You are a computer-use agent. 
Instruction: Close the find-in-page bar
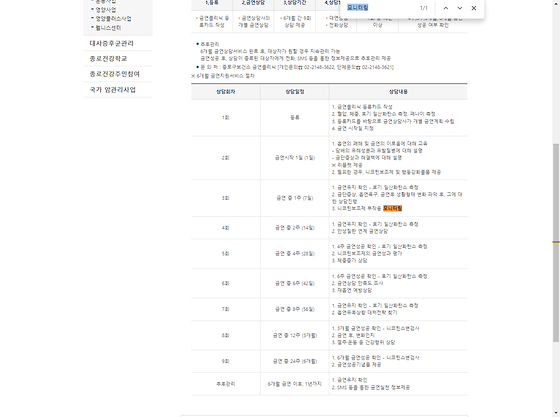coord(474,8)
